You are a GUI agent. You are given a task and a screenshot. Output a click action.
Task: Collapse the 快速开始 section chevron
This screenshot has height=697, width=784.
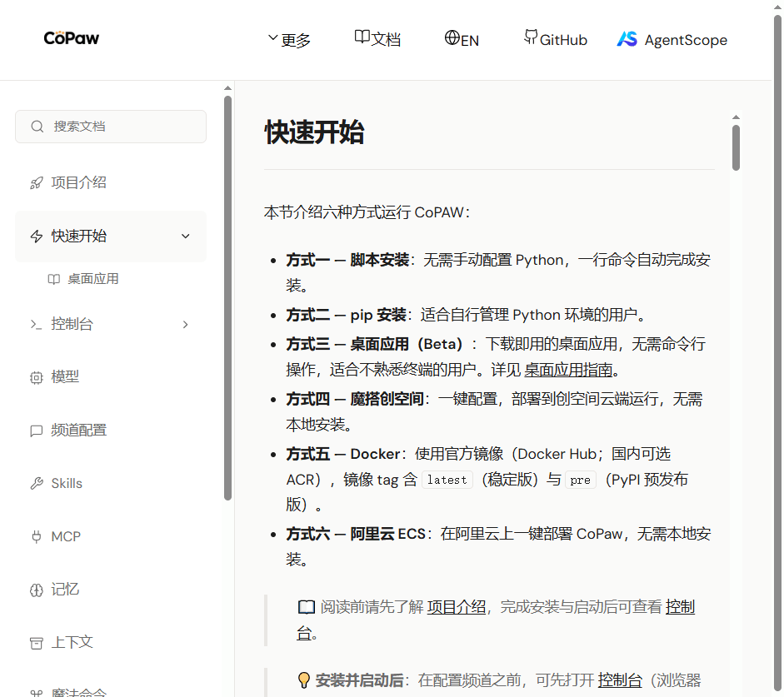coord(186,236)
